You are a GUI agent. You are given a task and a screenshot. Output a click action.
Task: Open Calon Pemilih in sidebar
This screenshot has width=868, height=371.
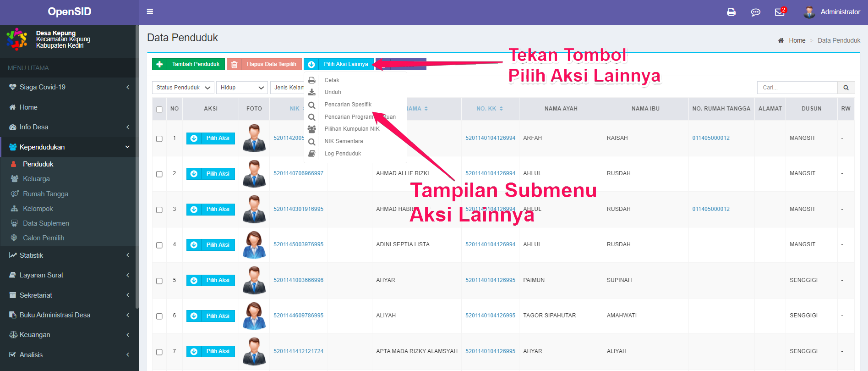click(x=44, y=238)
